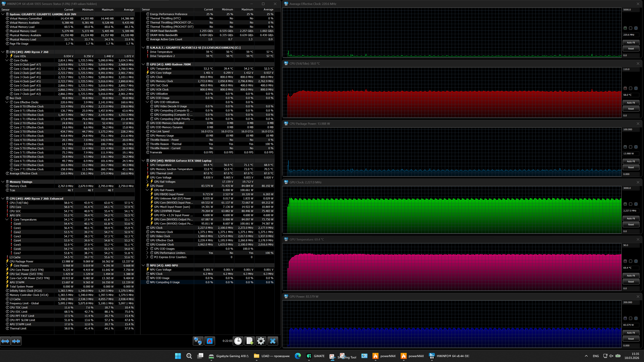Click the expand columns left-right arrows icon
The image size is (644, 362).
5,341
